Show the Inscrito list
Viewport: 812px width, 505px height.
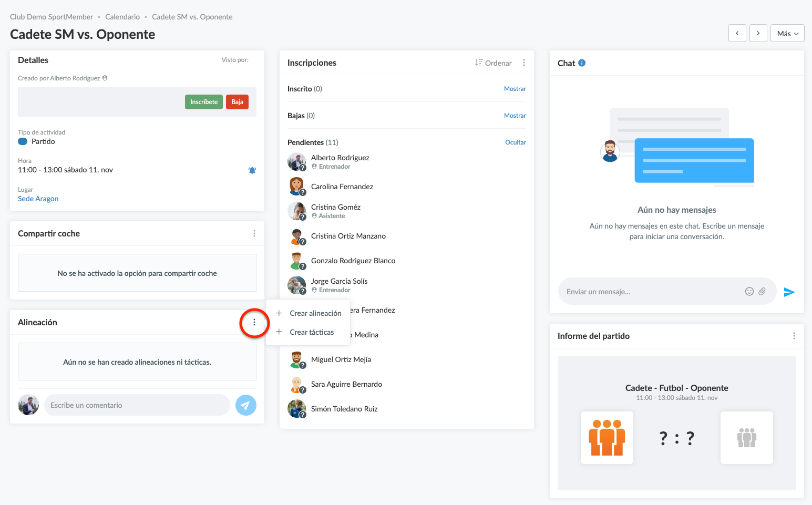point(515,89)
